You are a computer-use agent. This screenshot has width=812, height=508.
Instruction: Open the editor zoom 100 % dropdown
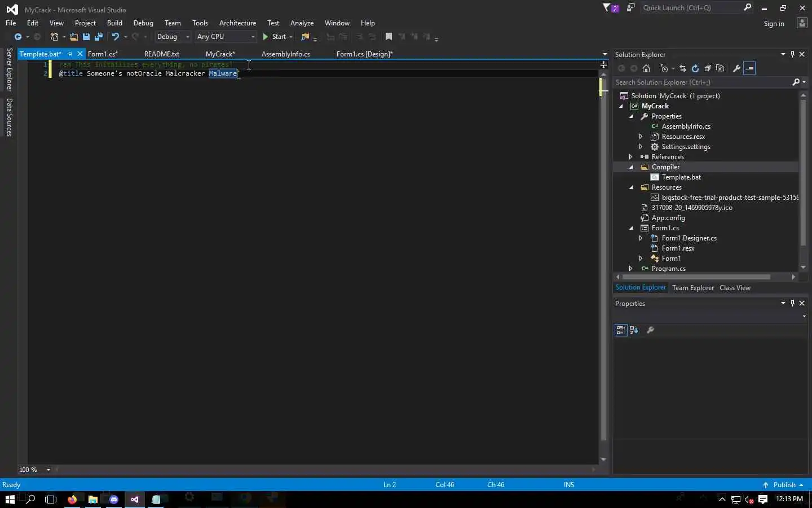click(x=48, y=470)
